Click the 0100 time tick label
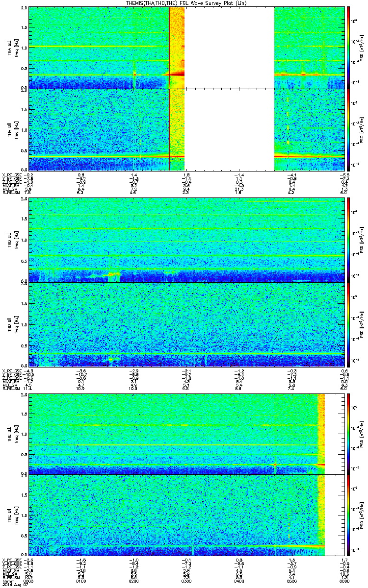Viewport: 368px width, 588px height. coord(81,580)
